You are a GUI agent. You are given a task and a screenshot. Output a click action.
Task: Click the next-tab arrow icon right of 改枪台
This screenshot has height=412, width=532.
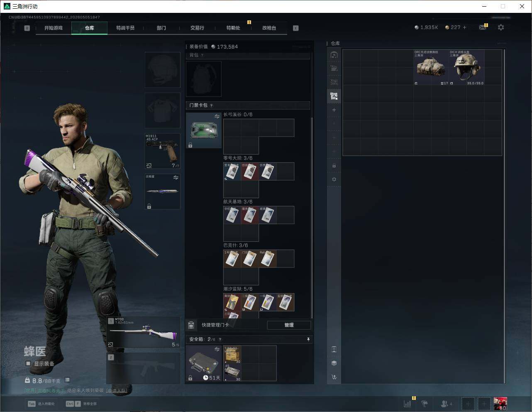296,28
